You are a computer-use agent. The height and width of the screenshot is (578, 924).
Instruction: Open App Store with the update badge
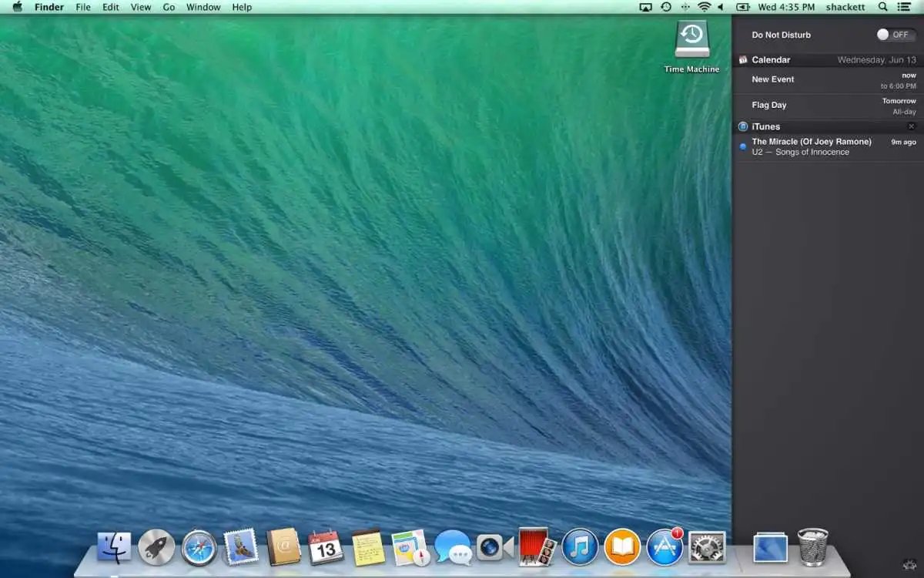click(x=663, y=551)
